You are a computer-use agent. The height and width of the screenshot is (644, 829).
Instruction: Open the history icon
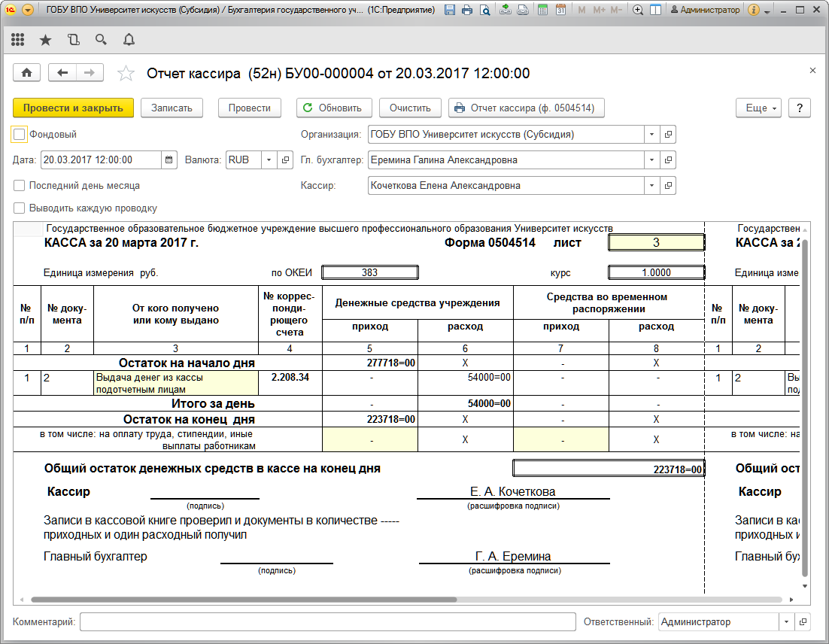(x=74, y=40)
